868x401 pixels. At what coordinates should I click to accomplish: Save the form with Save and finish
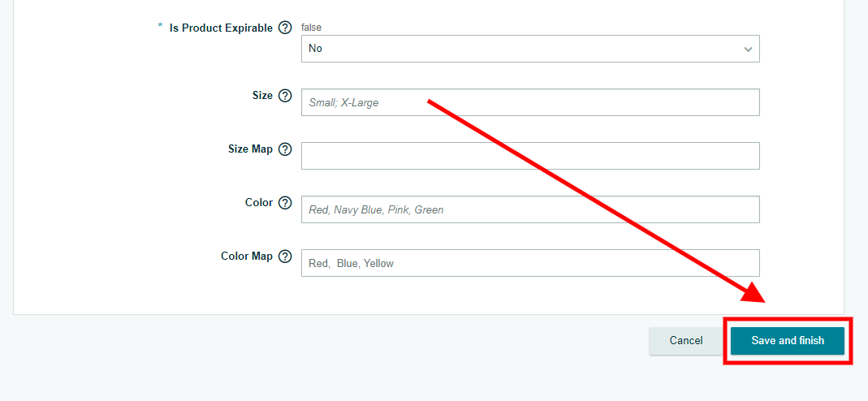[x=787, y=341]
